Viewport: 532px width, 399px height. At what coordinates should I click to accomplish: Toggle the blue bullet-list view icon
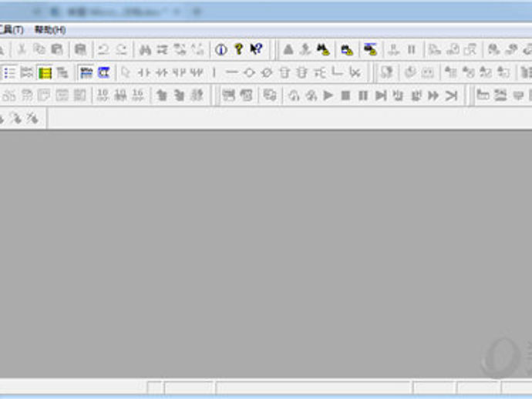click(9, 72)
